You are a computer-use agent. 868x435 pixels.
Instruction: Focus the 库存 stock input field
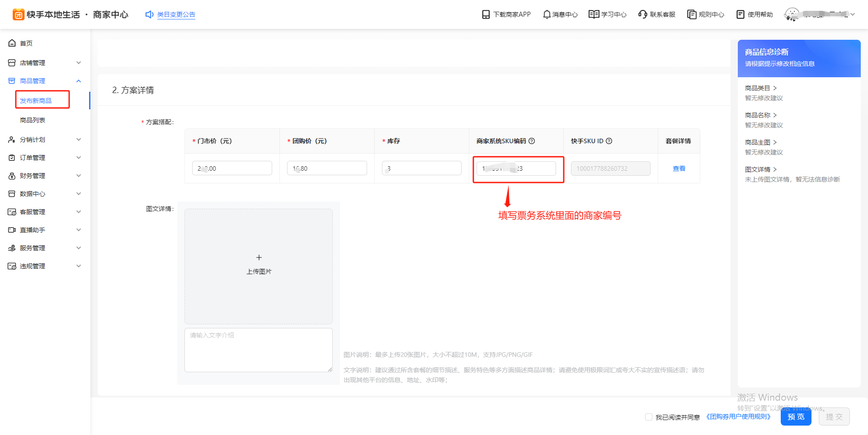(x=421, y=168)
